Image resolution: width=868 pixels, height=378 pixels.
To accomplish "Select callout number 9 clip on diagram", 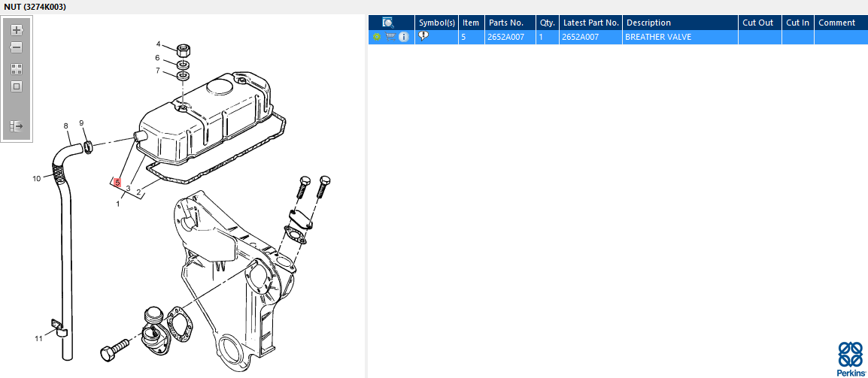I will (81, 122).
